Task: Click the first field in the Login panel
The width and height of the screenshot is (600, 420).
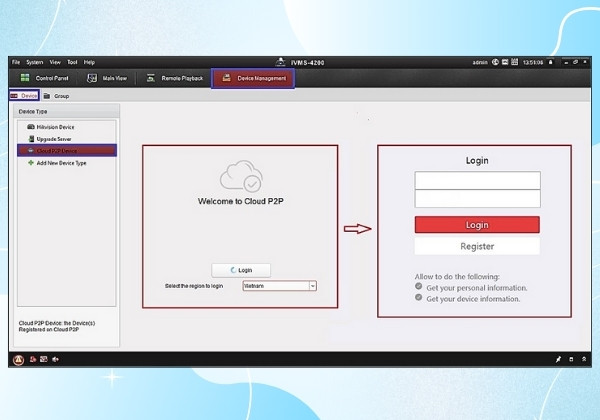Action: [x=478, y=180]
